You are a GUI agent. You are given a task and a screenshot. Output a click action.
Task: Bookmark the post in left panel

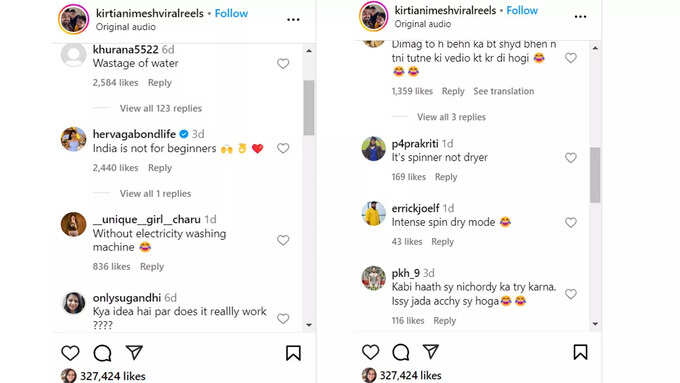coord(293,353)
